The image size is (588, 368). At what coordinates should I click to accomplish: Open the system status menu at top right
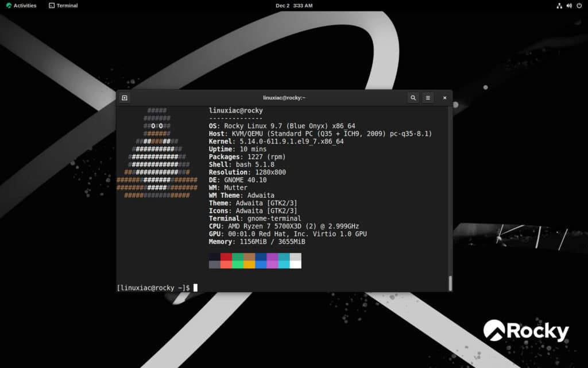568,5
